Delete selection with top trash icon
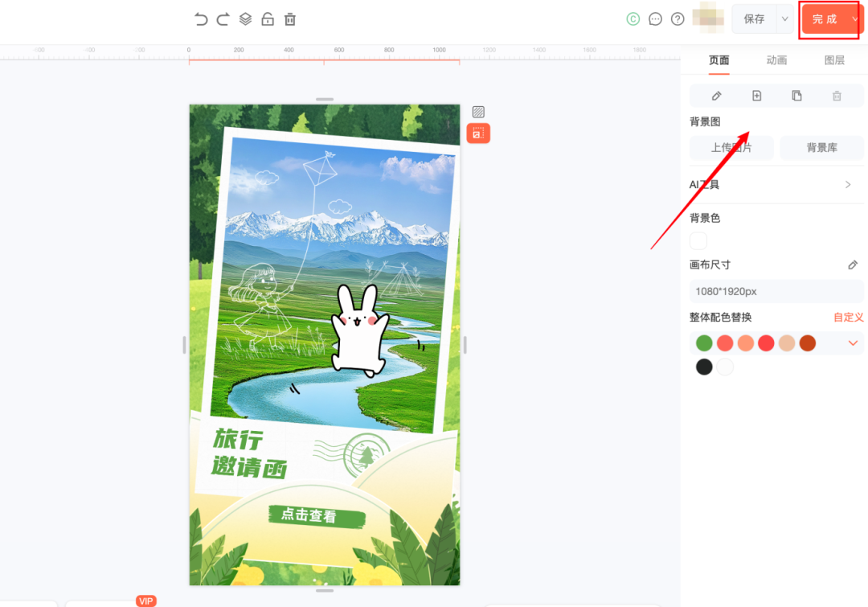The width and height of the screenshot is (868, 607). coord(290,19)
